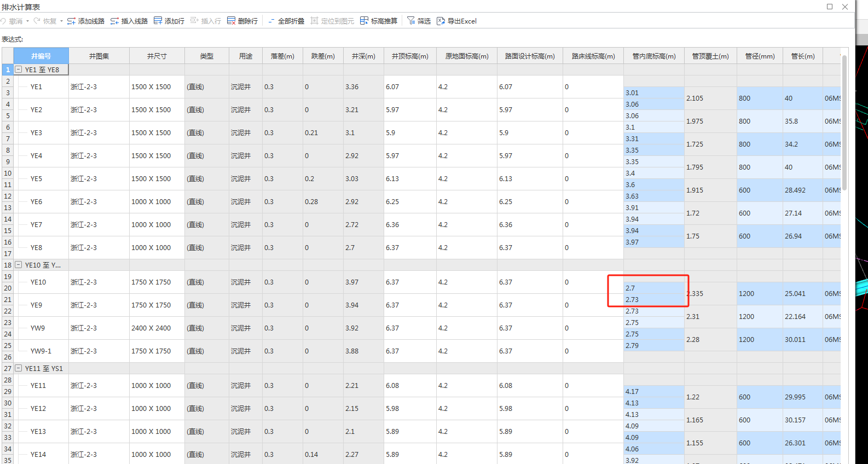Image resolution: width=868 pixels, height=464 pixels.
Task: Click the 路面设计标高(m) column header
Action: [x=530, y=56]
